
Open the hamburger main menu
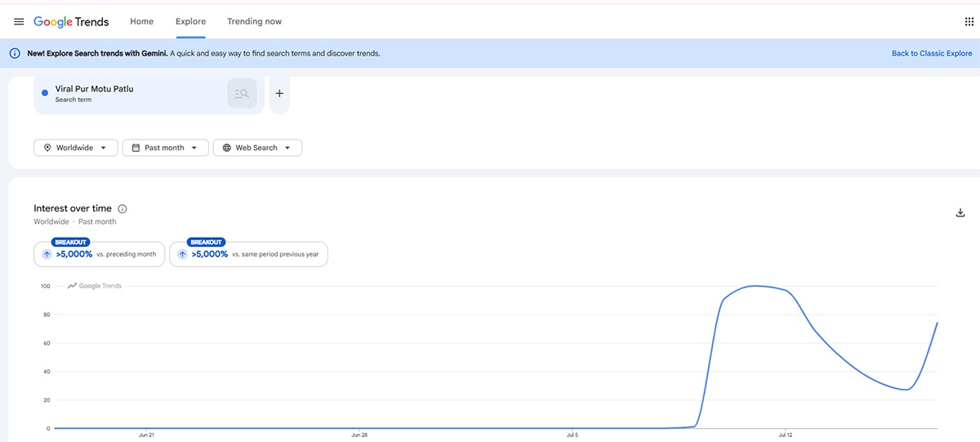click(x=19, y=21)
